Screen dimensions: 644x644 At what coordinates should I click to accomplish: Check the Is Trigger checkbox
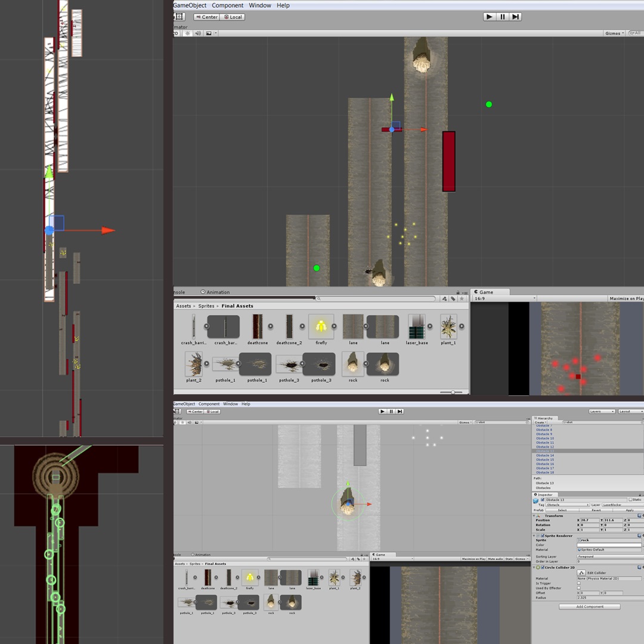tap(578, 583)
